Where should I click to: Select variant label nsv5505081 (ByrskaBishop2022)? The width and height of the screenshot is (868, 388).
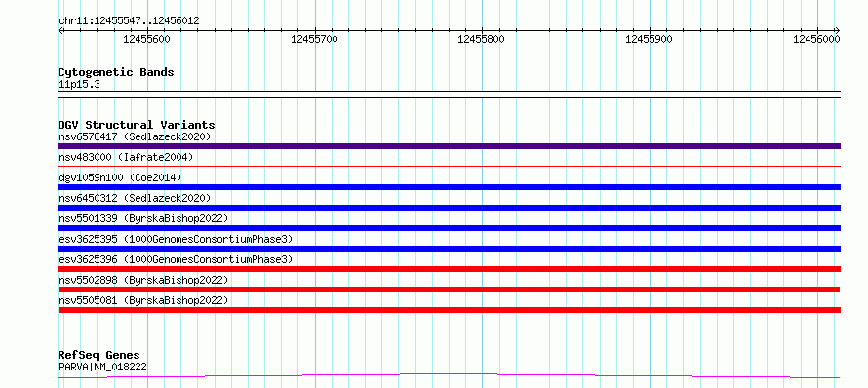click(143, 300)
